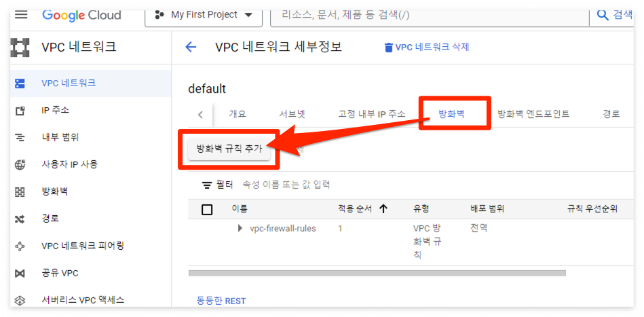Click the default network name heading
The height and width of the screenshot is (317, 644).
point(207,88)
